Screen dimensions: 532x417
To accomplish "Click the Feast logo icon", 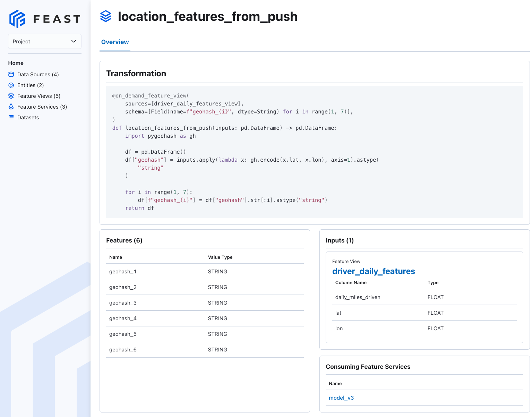I will point(17,19).
